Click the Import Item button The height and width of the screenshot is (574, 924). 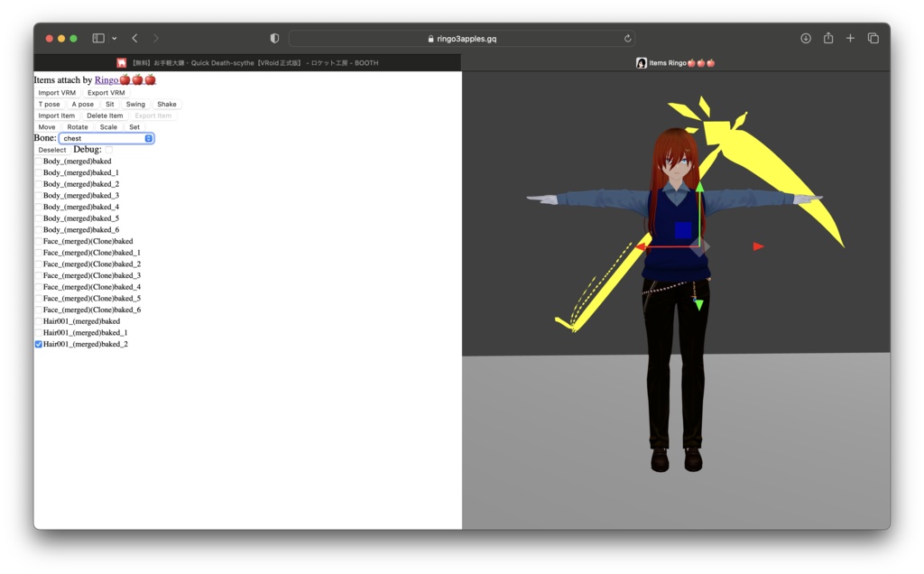(57, 116)
